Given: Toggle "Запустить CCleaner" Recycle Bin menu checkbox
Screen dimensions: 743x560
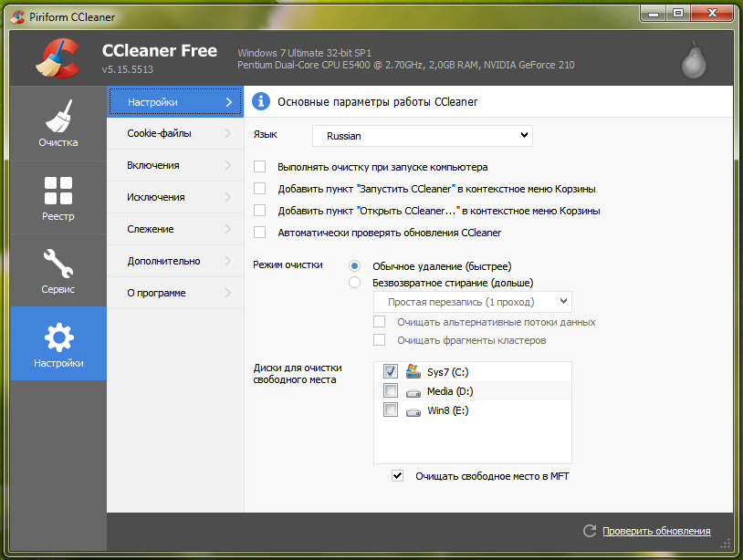Looking at the screenshot, I should 259,189.
